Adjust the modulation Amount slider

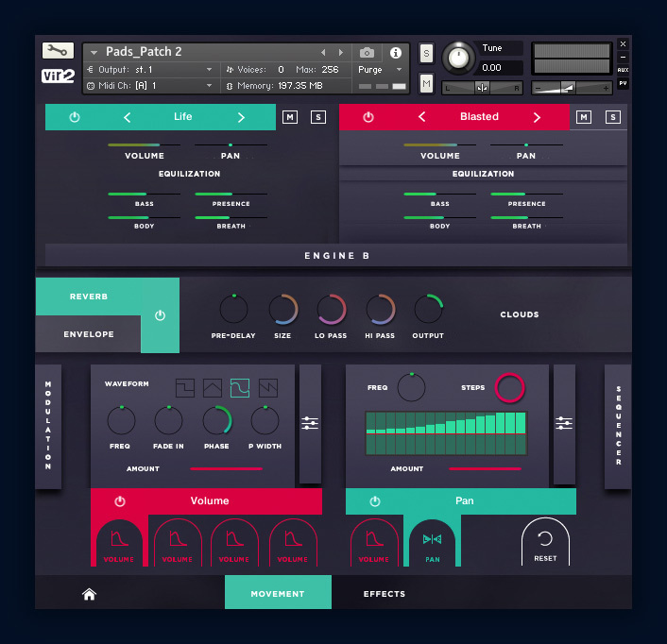(x=227, y=468)
